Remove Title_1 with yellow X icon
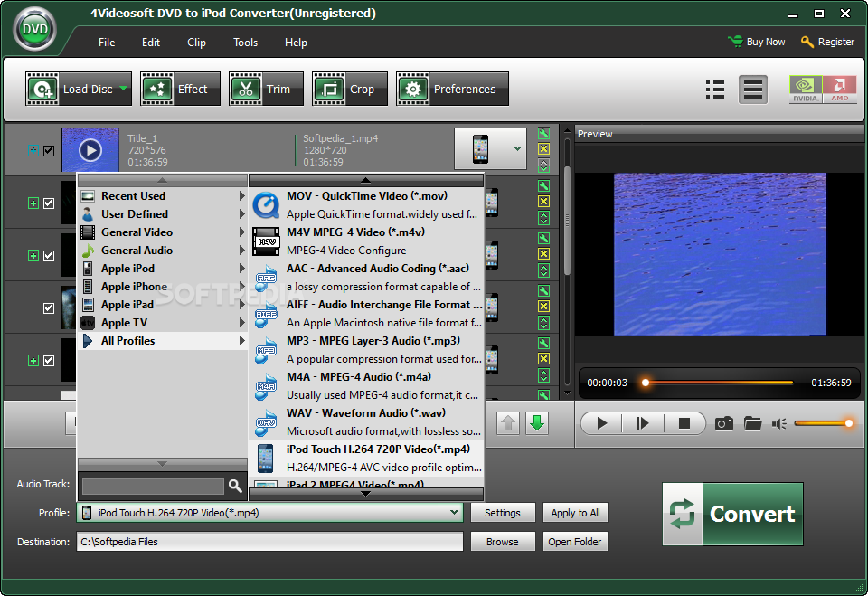Screen dimensions: 868x596 point(543,148)
